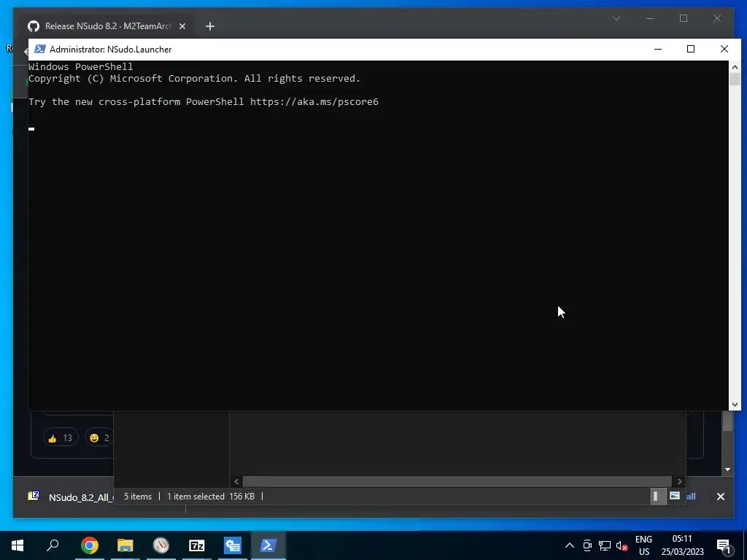Close the Administrator: NSudo.Launcher window
The image size is (747, 560).
point(724,49)
